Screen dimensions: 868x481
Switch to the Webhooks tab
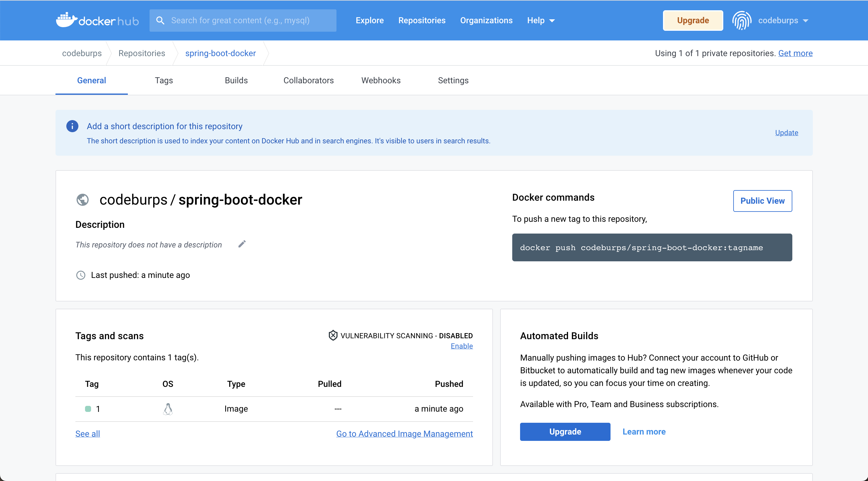tap(381, 80)
